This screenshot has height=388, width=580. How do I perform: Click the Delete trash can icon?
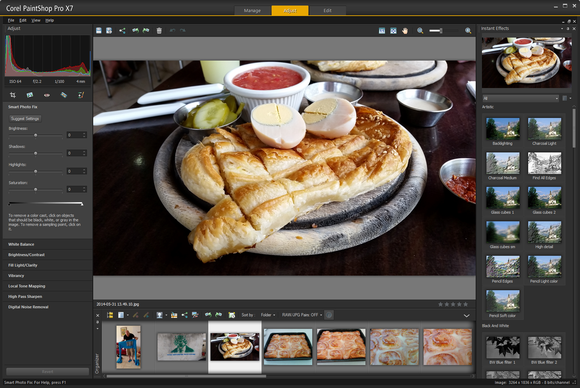coord(159,31)
